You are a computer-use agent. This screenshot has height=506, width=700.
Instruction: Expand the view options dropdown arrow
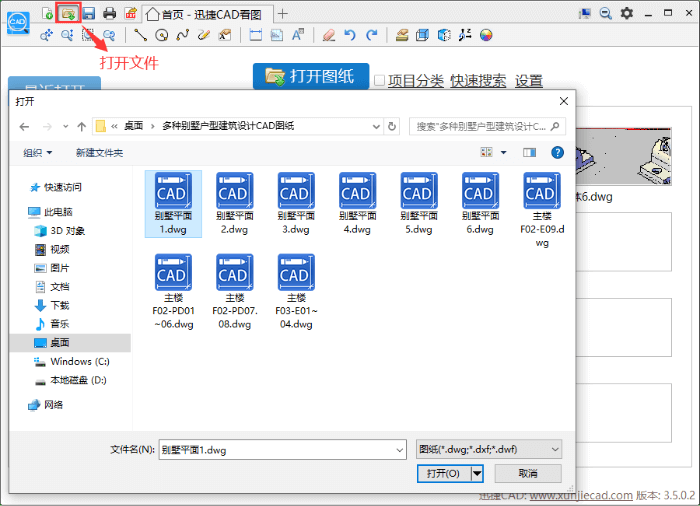[504, 153]
